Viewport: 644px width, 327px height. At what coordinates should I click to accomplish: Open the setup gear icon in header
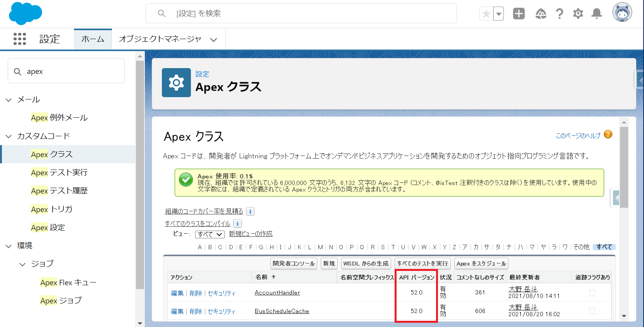(x=578, y=14)
